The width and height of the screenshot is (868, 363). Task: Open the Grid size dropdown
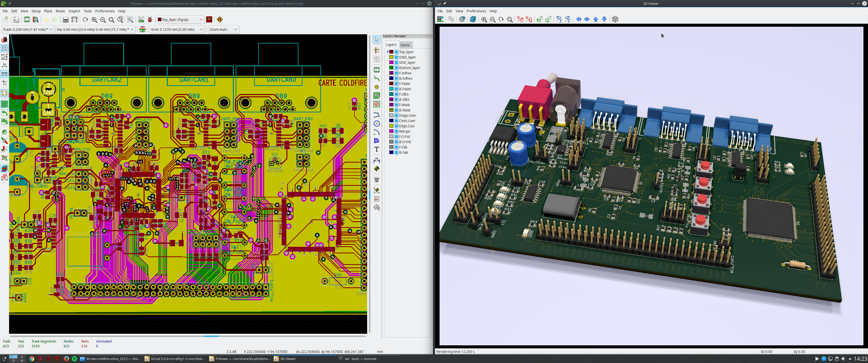coord(177,29)
